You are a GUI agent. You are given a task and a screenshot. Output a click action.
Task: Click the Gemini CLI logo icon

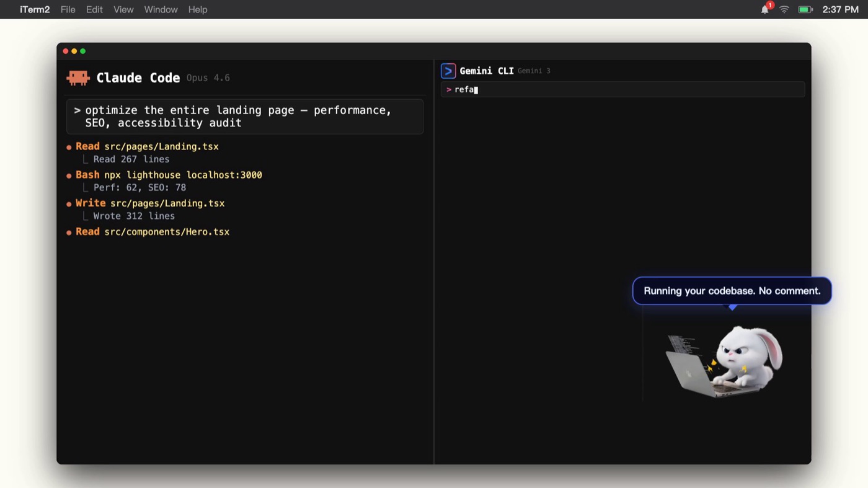[x=448, y=71]
